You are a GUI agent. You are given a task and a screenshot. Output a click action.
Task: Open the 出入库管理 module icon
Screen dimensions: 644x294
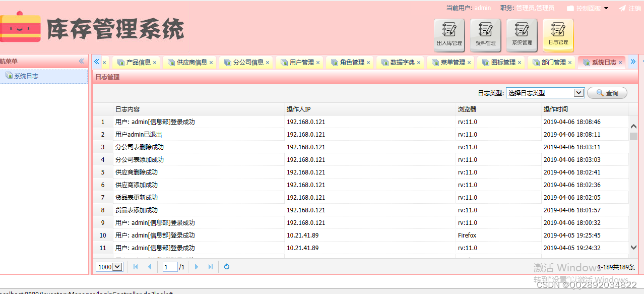tap(449, 34)
